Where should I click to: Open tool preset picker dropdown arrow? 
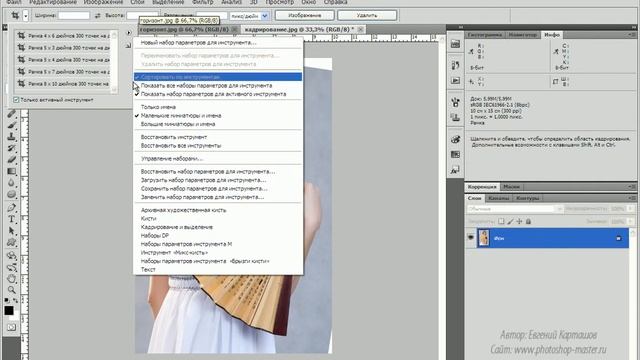click(26, 16)
